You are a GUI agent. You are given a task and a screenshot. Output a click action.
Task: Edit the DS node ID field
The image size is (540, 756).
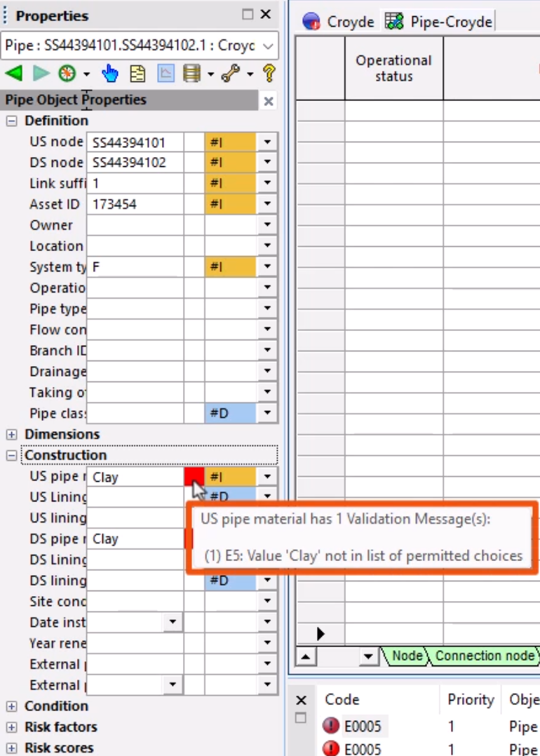click(135, 163)
